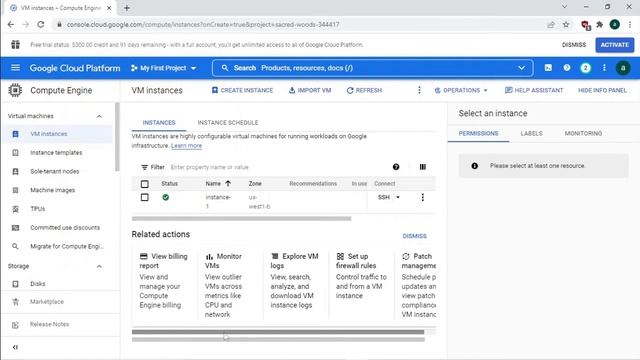
Task: Click the Disks sidebar icon
Action: tap(16, 284)
